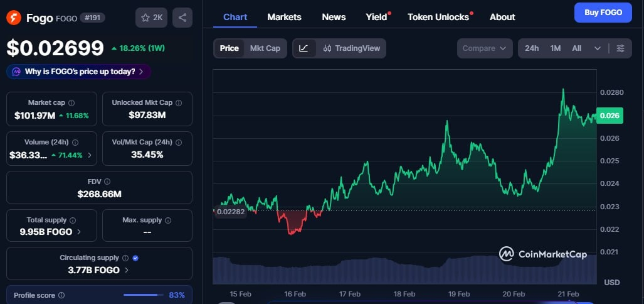Expand more time range options chevron
Image resolution: width=644 pixels, height=304 pixels.
tap(597, 48)
